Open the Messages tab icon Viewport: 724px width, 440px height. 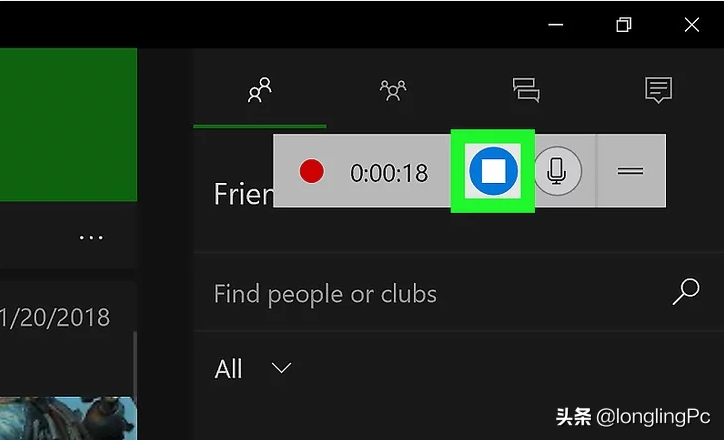(526, 90)
